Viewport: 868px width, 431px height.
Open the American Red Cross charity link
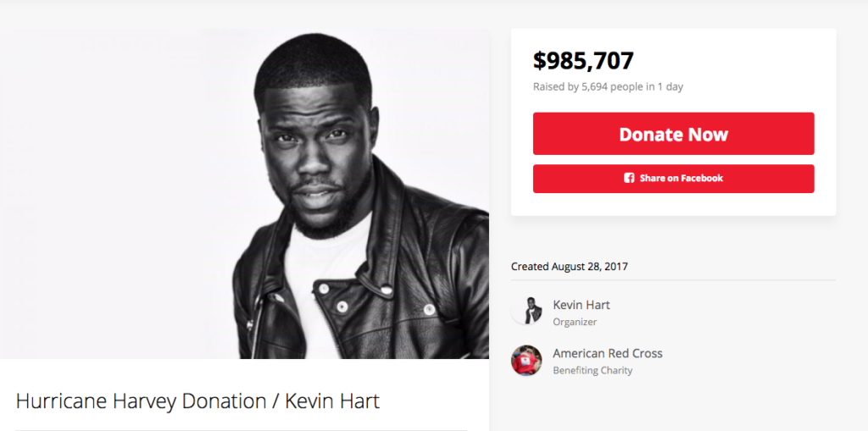(x=607, y=353)
